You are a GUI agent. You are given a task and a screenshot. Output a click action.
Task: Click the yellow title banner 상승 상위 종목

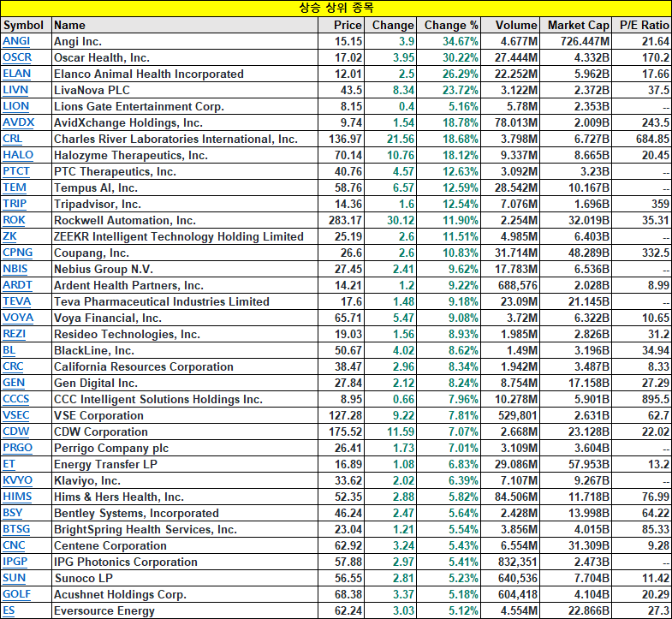(x=336, y=9)
